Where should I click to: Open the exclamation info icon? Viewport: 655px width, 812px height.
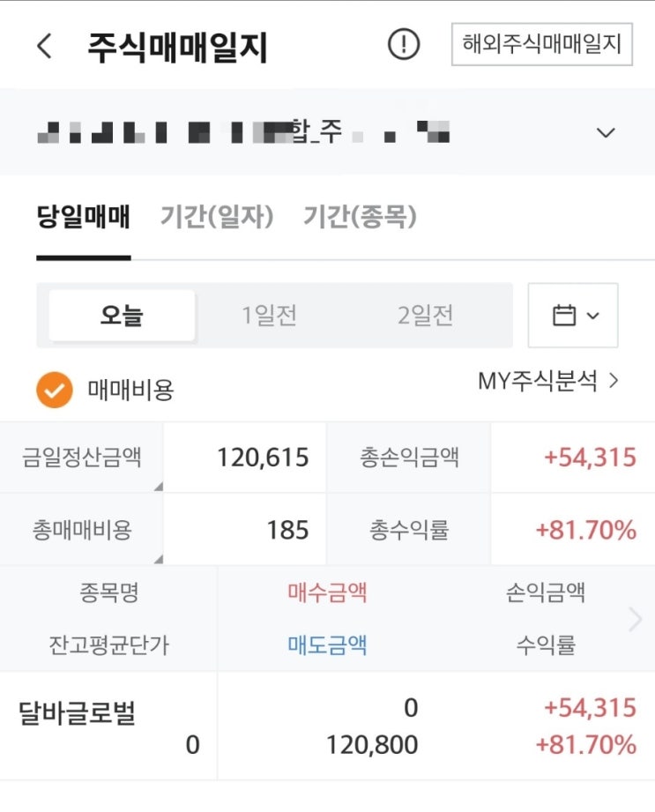pos(404,44)
